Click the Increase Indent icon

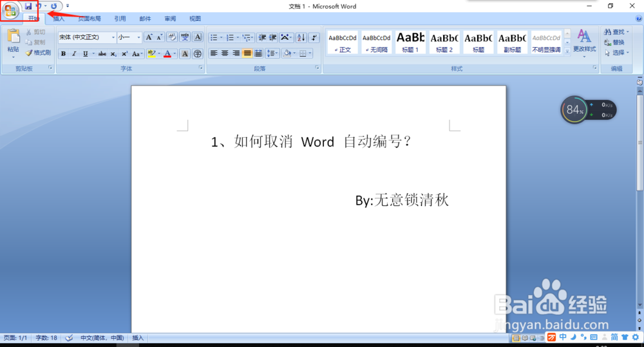(272, 38)
